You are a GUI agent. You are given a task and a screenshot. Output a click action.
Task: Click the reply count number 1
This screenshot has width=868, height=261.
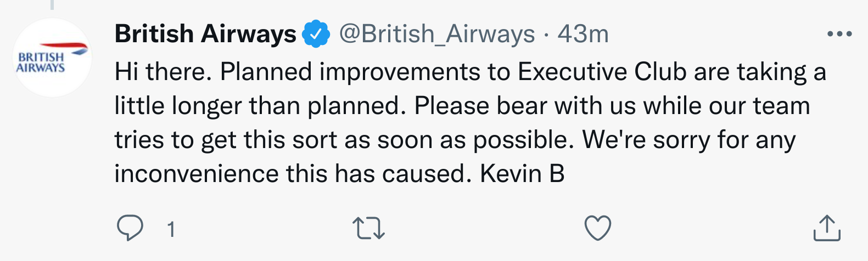pyautogui.click(x=171, y=229)
